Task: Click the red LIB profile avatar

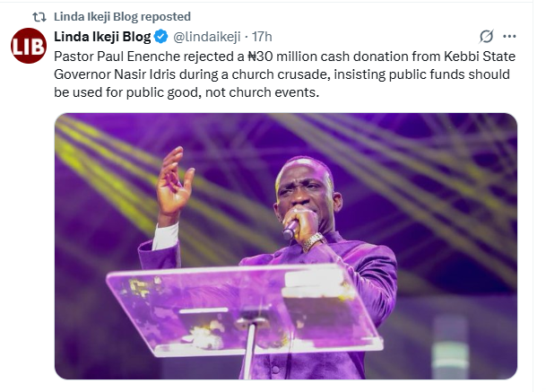Action: tap(28, 48)
